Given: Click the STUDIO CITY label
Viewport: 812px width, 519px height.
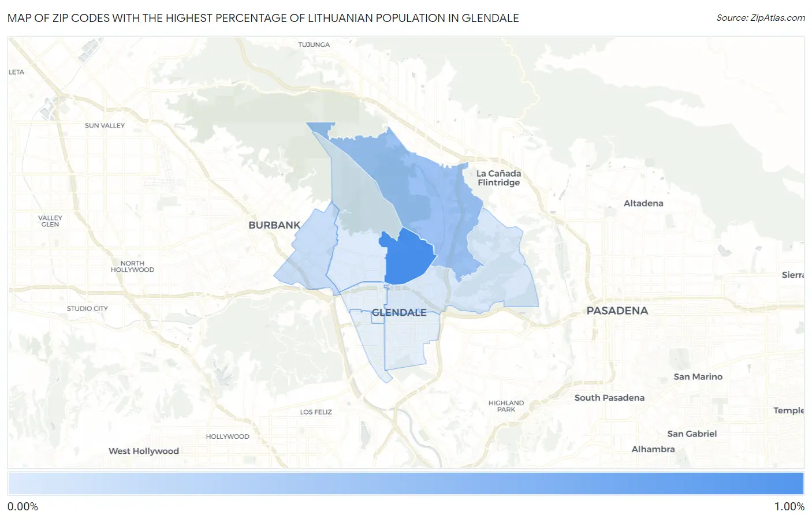Looking at the screenshot, I should 87,308.
